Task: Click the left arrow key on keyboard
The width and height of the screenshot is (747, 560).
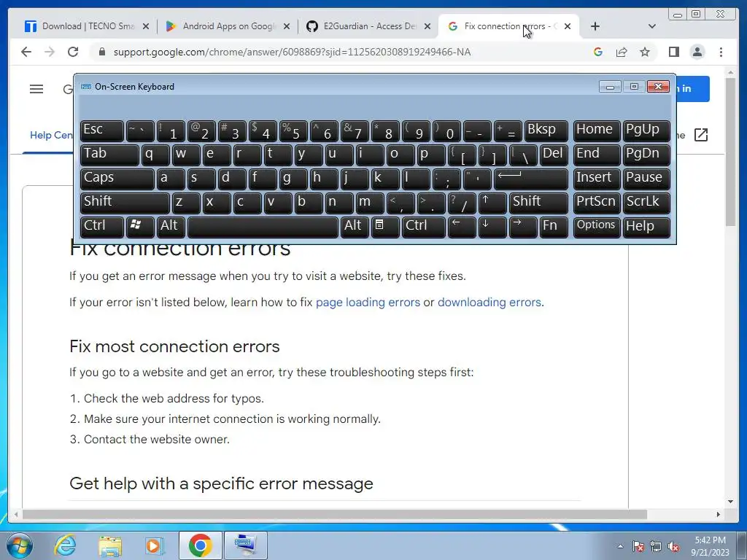Action: (x=461, y=227)
